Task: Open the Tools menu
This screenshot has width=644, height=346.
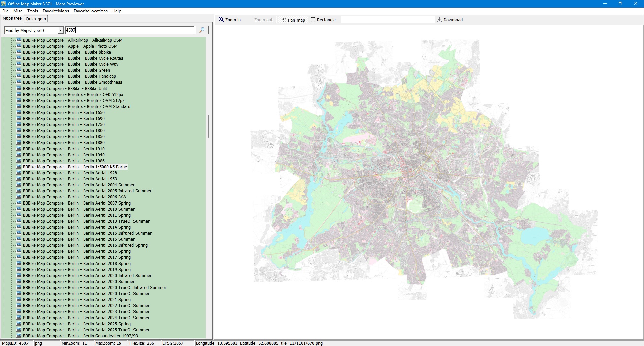Action: (x=32, y=11)
